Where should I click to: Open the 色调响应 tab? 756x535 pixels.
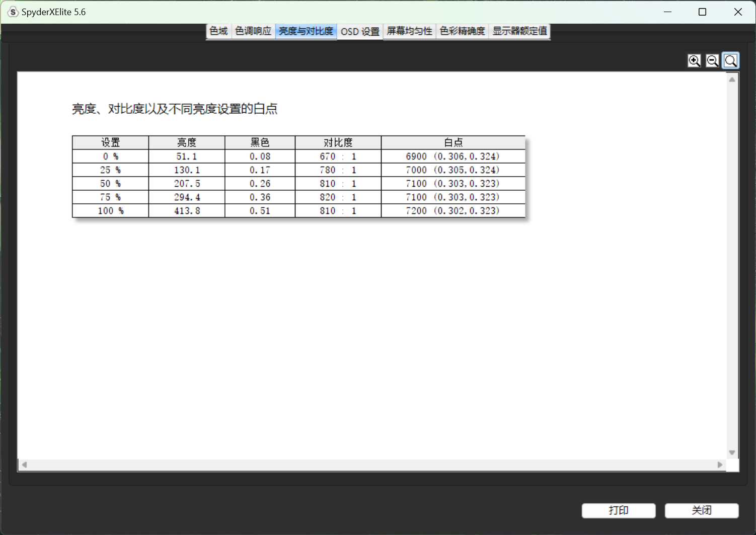pos(253,31)
